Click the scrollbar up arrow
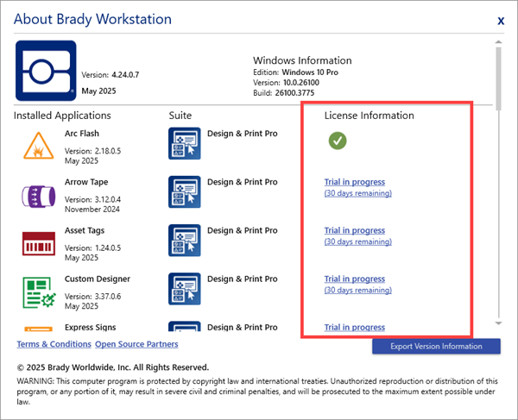 (498, 42)
